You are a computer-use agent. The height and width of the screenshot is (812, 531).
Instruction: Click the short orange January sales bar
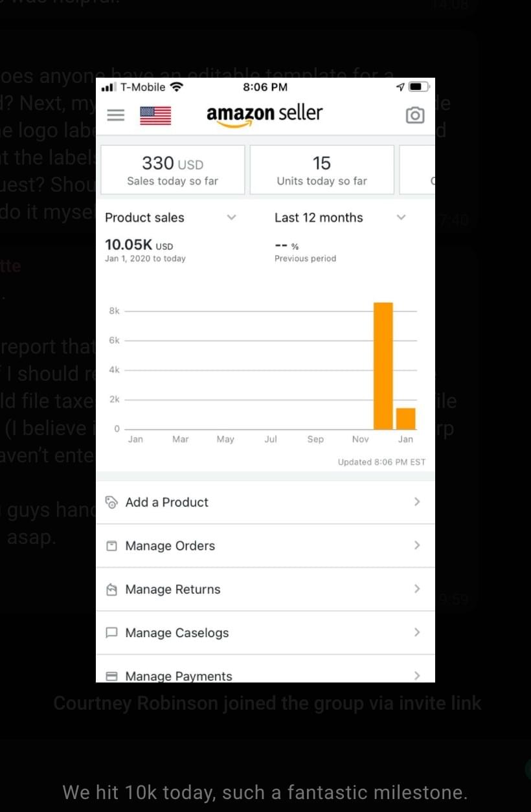405,418
